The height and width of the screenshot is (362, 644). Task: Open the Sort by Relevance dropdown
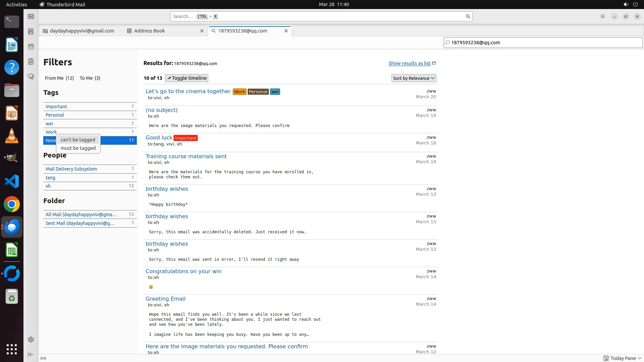(414, 78)
